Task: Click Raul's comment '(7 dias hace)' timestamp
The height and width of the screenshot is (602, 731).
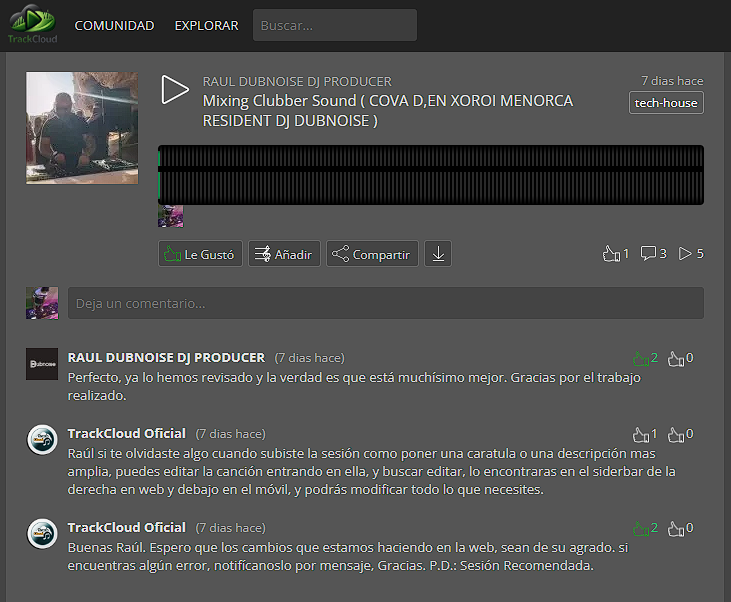Action: pos(310,358)
